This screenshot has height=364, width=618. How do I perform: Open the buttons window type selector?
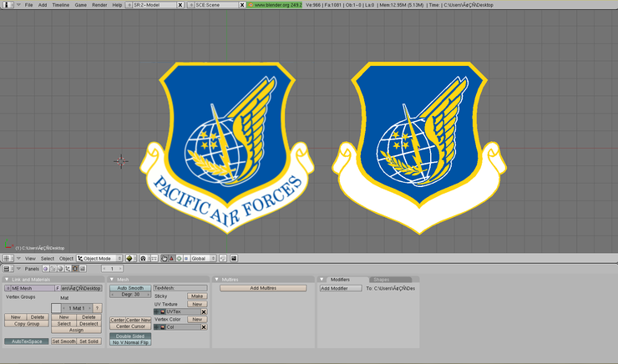[x=8, y=269]
